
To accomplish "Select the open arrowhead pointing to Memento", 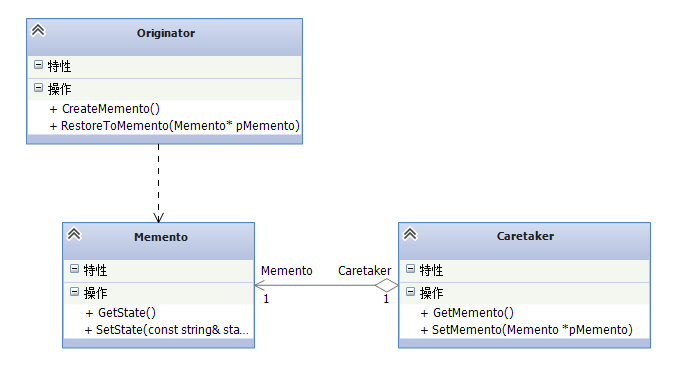I will [260, 285].
